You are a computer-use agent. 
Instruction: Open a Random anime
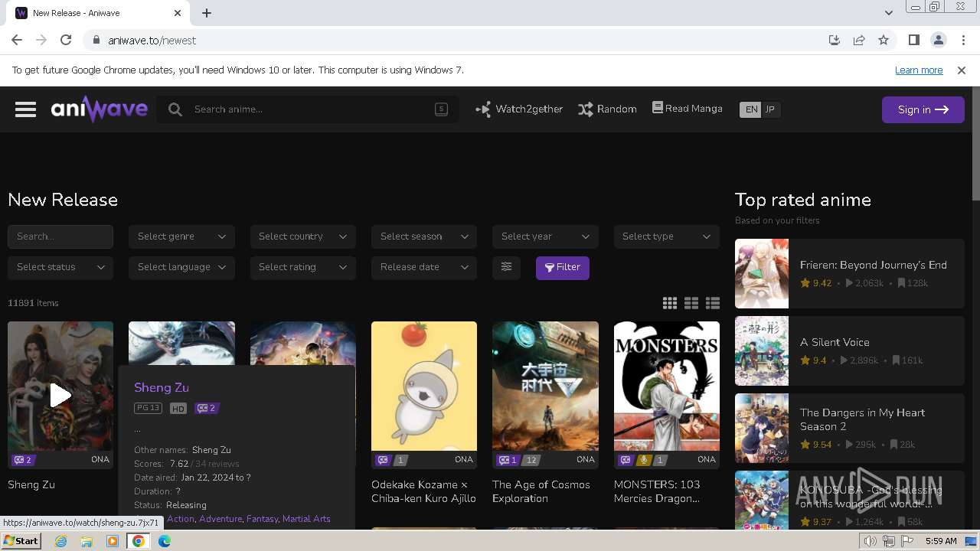click(x=607, y=109)
